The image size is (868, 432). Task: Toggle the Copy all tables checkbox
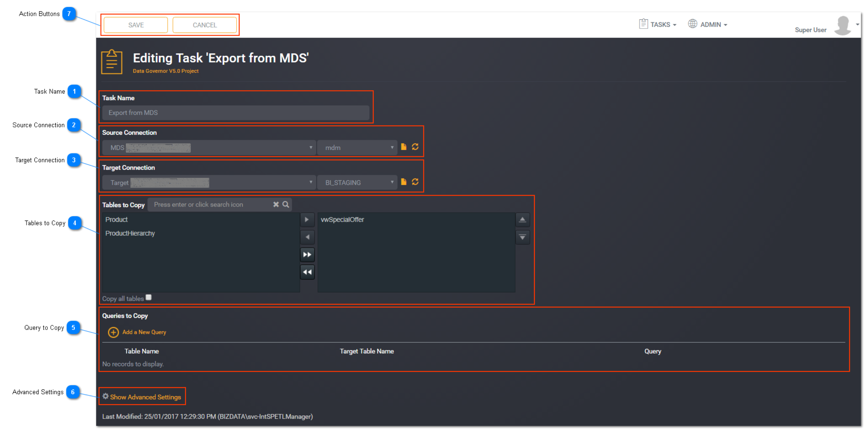pos(149,298)
